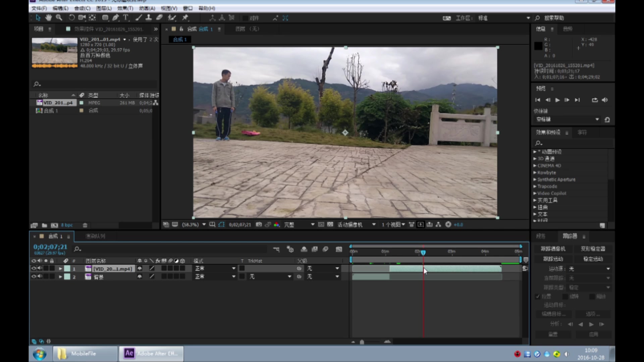Viewport: 644px width, 362px height.
Task: Select the Rotation tool in toolbar
Action: click(x=71, y=18)
